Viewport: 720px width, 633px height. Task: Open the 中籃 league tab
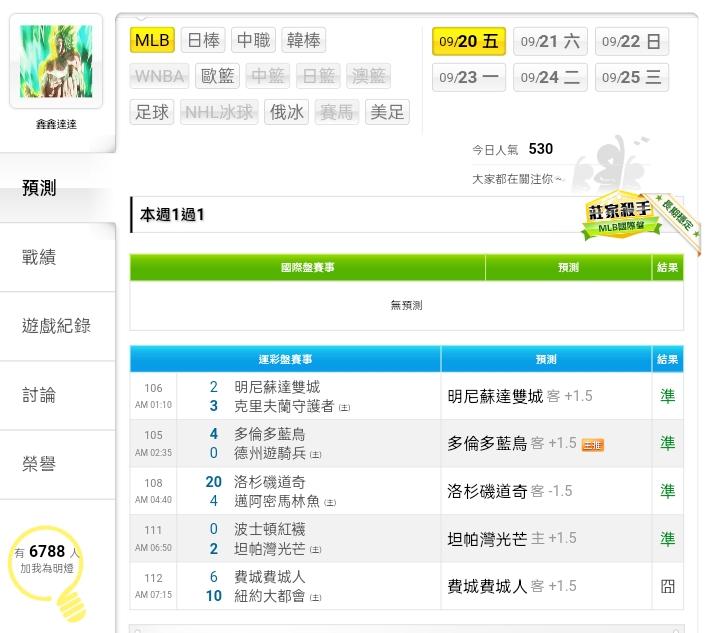[268, 76]
